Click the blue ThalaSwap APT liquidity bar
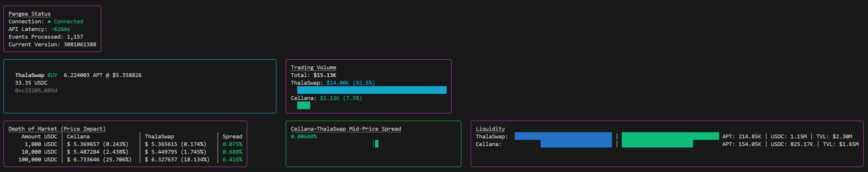 click(563, 136)
